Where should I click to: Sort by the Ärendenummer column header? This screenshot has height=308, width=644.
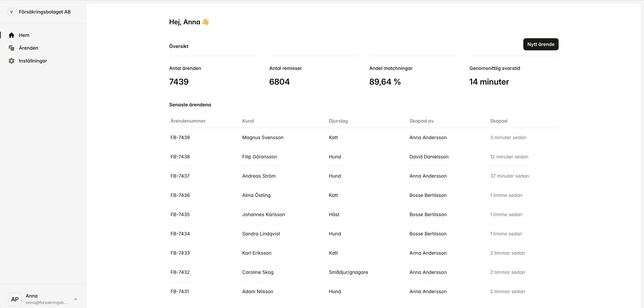(188, 121)
